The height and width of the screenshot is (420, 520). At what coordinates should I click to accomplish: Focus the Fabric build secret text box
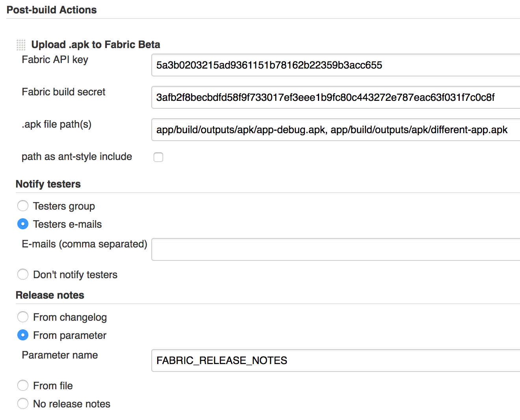point(336,97)
